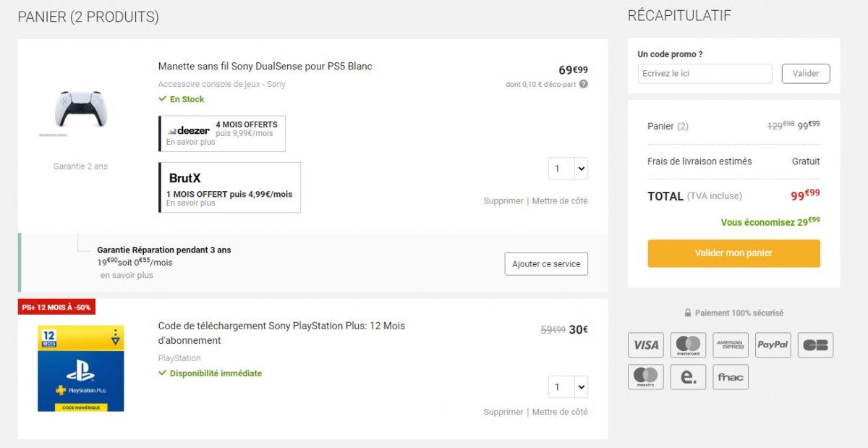Click Supprimer link for DualSense controller

click(x=503, y=201)
